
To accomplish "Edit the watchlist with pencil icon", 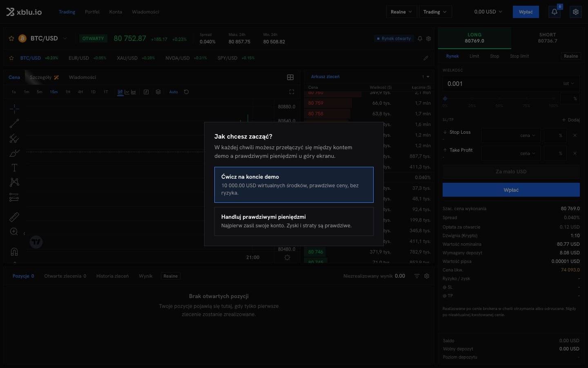I will coord(426,58).
